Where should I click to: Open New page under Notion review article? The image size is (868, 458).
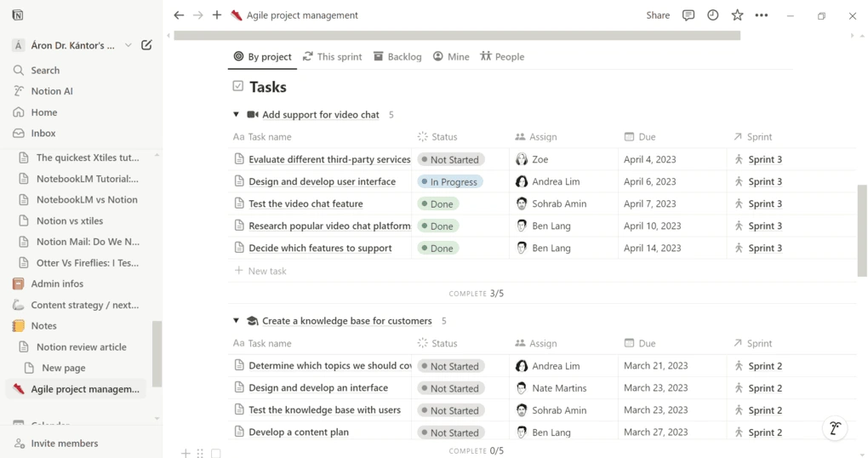(64, 368)
